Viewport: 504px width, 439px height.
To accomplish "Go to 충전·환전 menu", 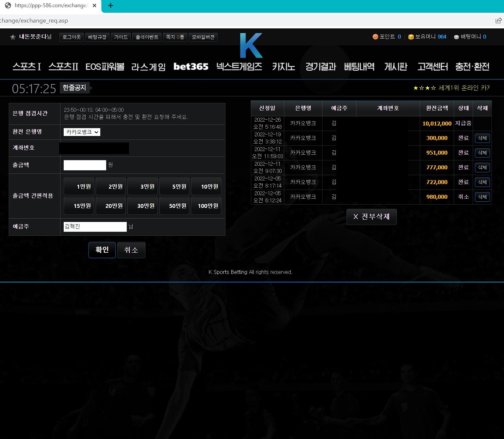I will pyautogui.click(x=472, y=67).
